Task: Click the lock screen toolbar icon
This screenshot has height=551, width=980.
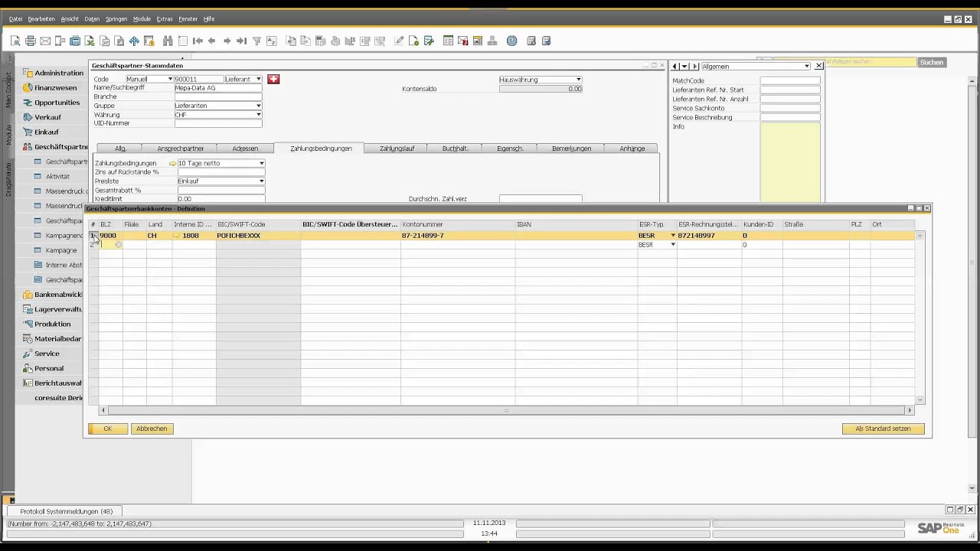Action: tap(149, 41)
